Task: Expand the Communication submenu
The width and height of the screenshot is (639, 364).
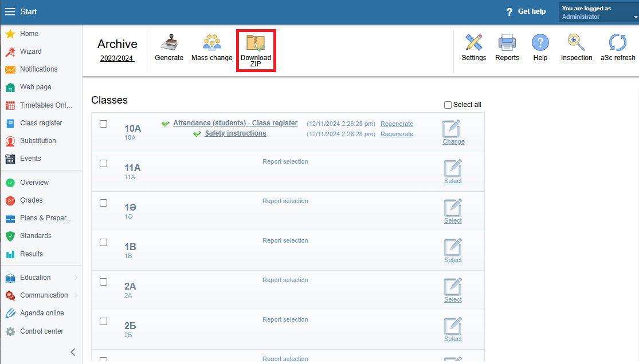Action: point(76,295)
